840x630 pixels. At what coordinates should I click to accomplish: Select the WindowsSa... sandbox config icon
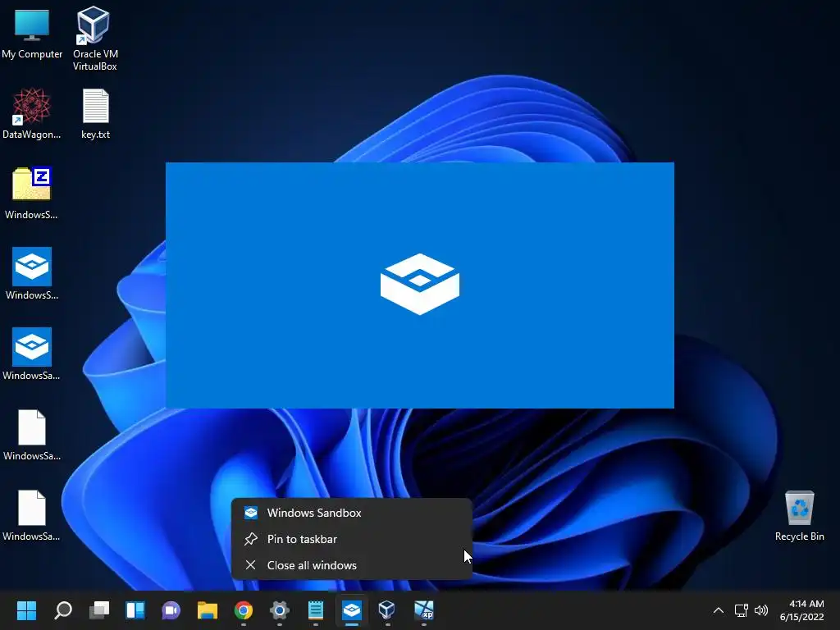(x=32, y=354)
